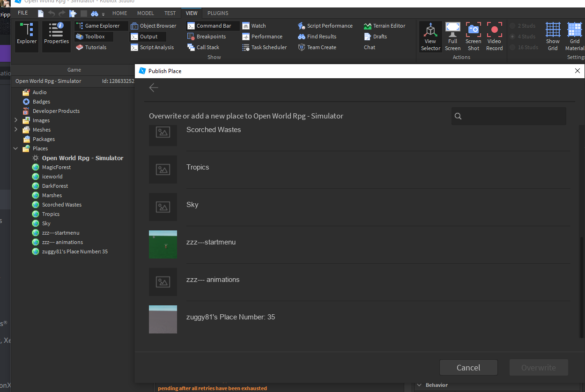The height and width of the screenshot is (392, 585).
Task: Choose Tropics place to overwrite
Action: tap(360, 170)
